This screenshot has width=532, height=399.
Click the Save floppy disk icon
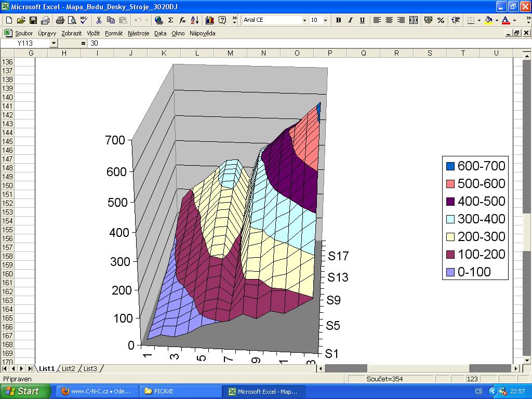33,20
